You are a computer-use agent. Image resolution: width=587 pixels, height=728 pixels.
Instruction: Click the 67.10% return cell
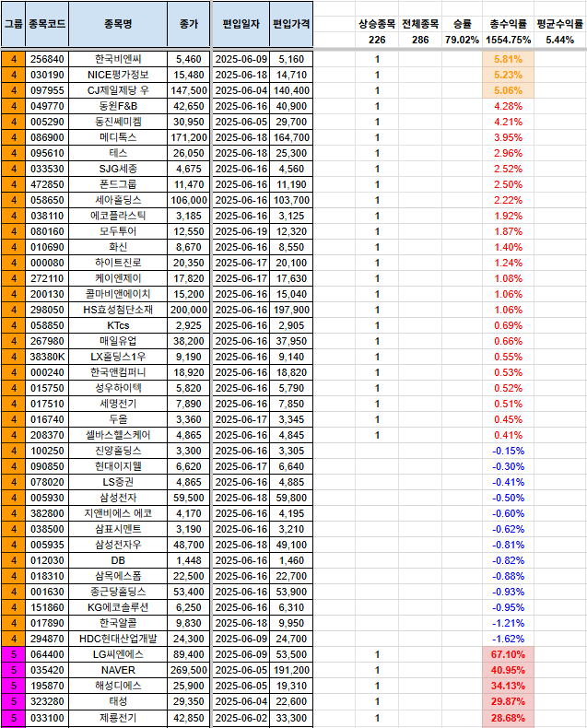click(x=508, y=654)
